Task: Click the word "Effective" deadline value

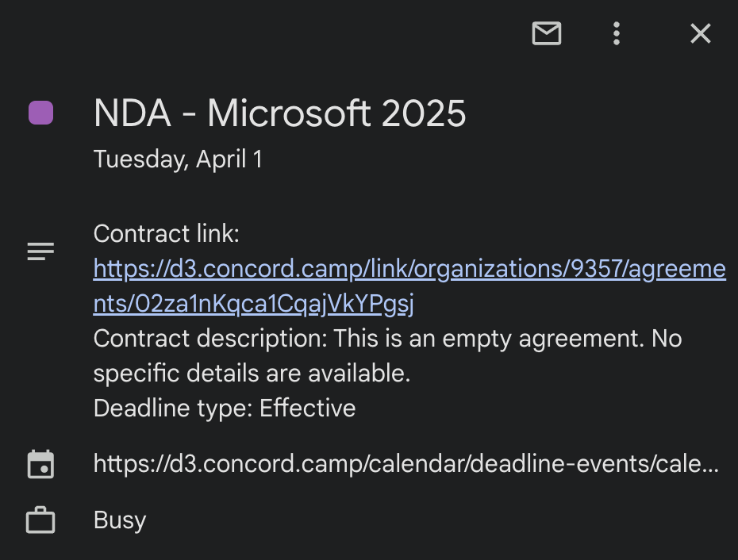Action: pyautogui.click(x=308, y=408)
